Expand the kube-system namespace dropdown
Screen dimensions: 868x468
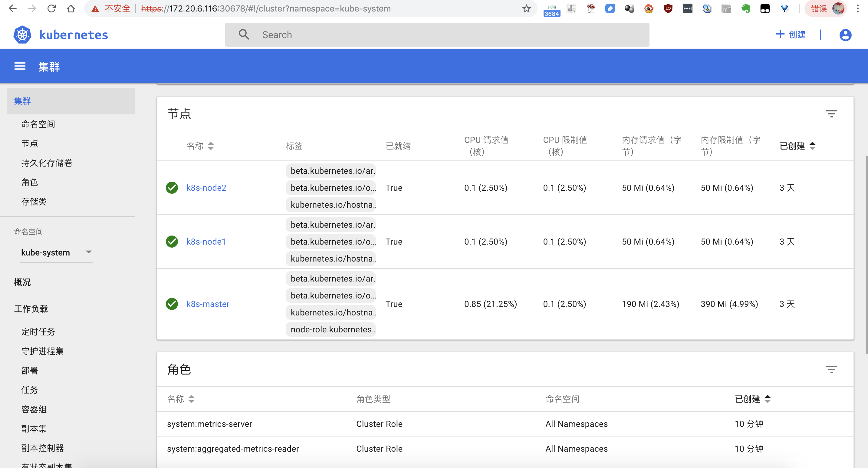pyautogui.click(x=88, y=252)
